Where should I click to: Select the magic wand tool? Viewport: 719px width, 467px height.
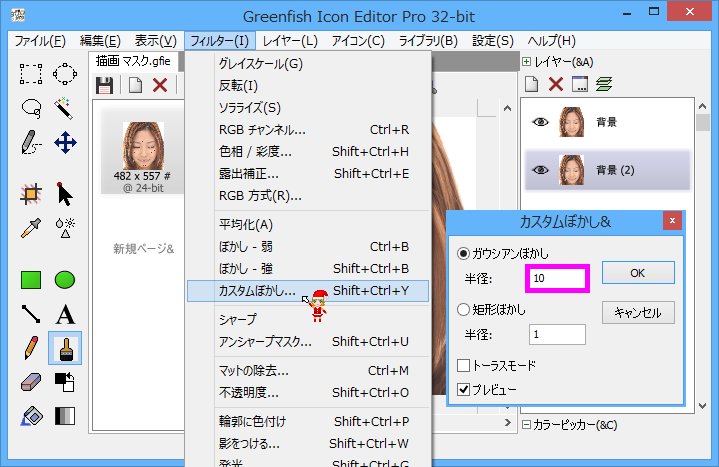click(x=65, y=108)
